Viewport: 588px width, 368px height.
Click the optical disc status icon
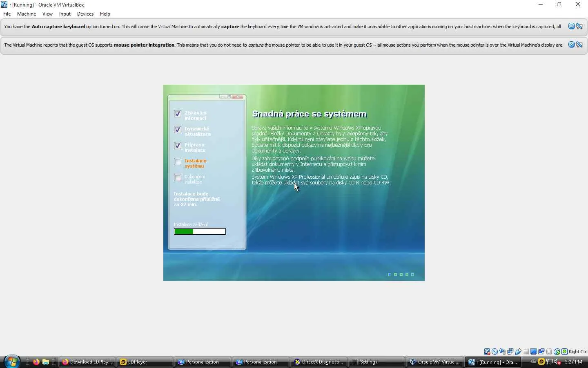[x=495, y=352]
